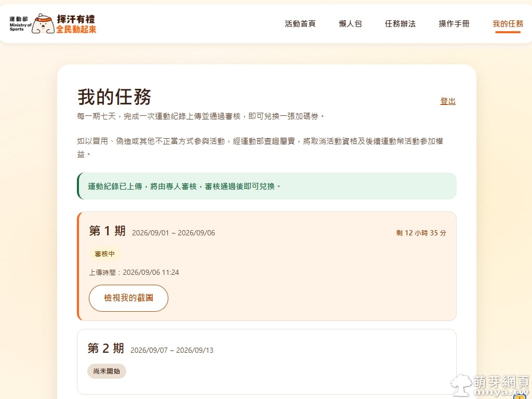Click the 檢視我的截圖 button

click(129, 298)
